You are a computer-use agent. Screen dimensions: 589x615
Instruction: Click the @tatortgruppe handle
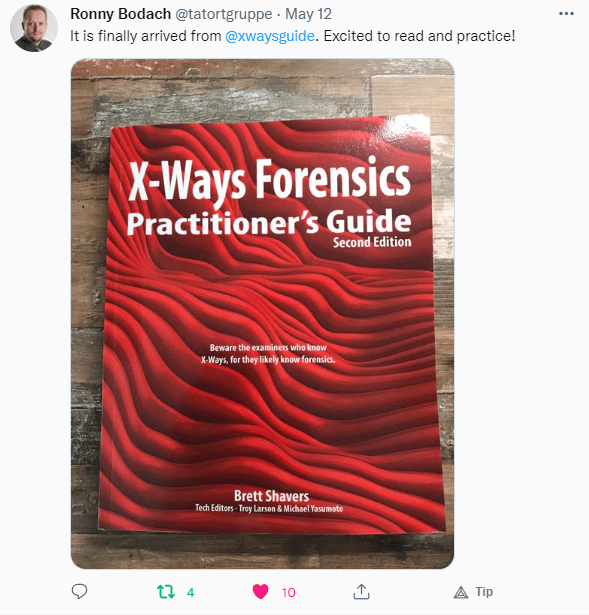[224, 14]
